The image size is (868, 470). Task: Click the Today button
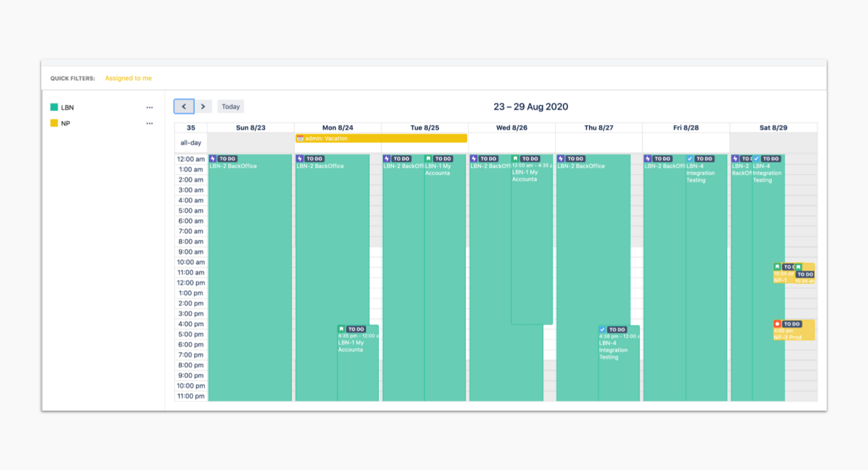pyautogui.click(x=230, y=107)
